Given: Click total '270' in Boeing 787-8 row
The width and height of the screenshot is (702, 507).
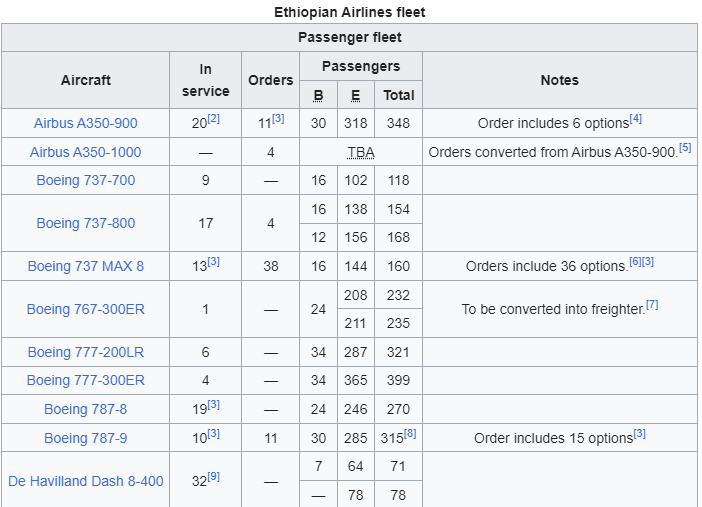Looking at the screenshot, I should [x=398, y=409].
